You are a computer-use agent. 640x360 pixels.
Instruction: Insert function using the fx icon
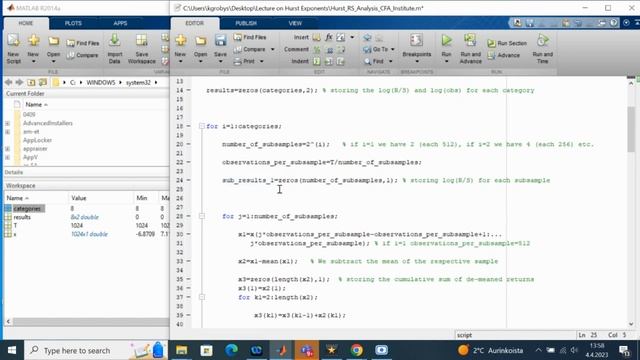[x=329, y=37]
